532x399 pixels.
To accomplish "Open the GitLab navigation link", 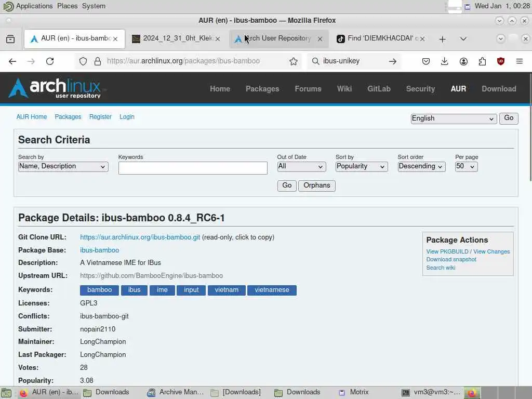I will (x=379, y=89).
